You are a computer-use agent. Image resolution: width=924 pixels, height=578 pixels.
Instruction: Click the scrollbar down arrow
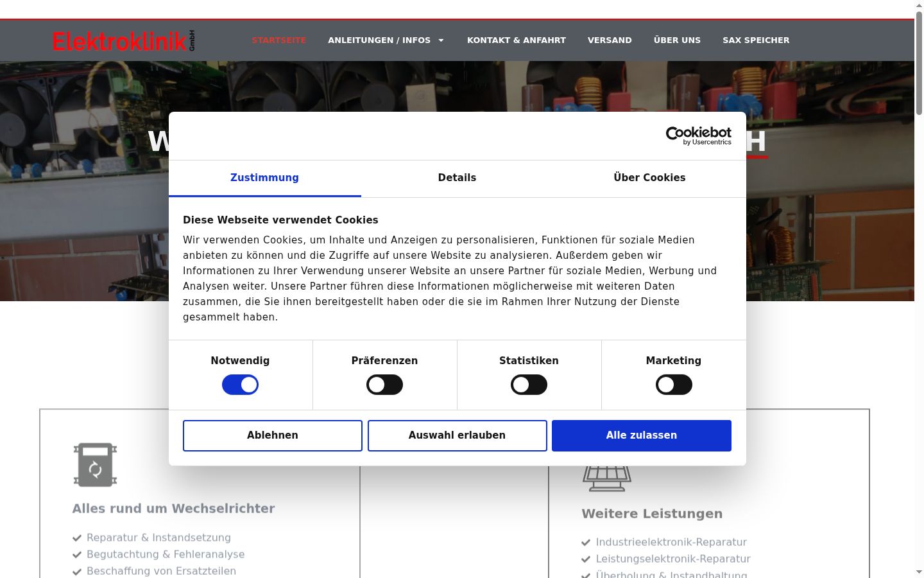(x=919, y=572)
